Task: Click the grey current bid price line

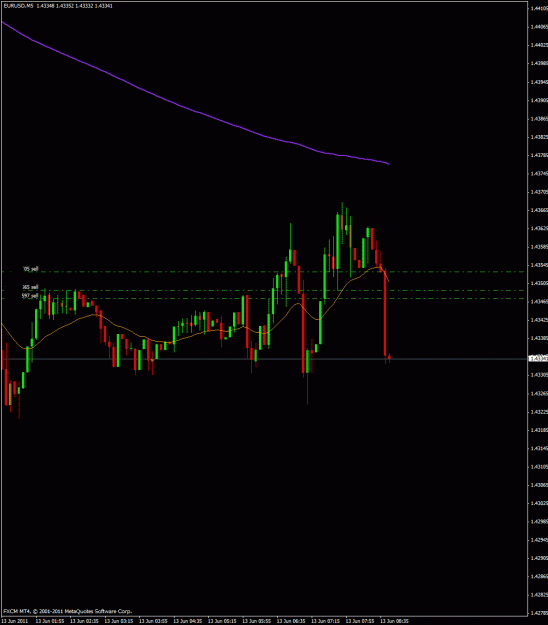Action: click(x=263, y=359)
